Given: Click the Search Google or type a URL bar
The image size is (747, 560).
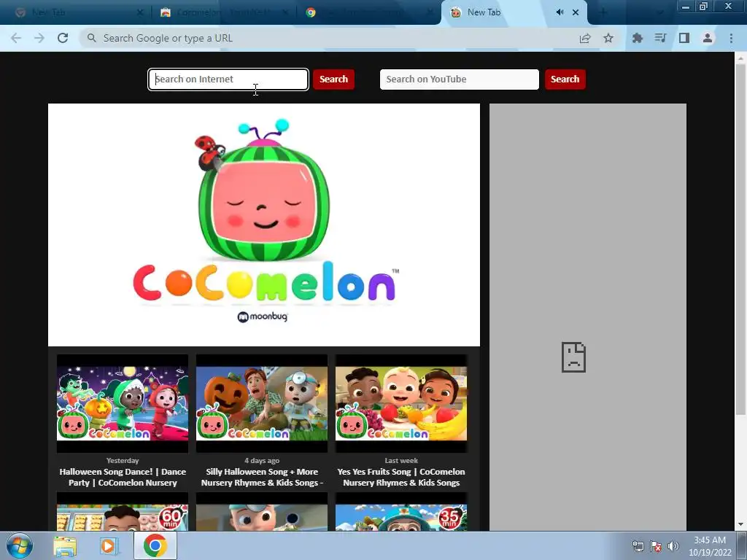Looking at the screenshot, I should pyautogui.click(x=333, y=38).
